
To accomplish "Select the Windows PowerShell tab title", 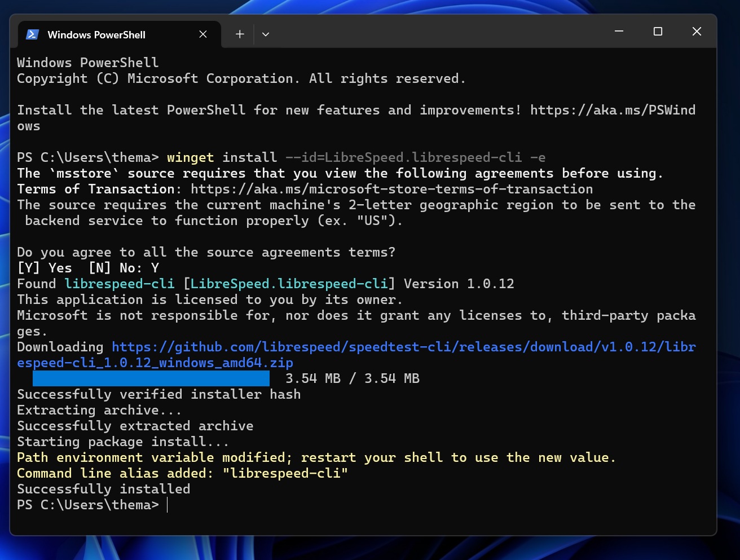I will (96, 35).
